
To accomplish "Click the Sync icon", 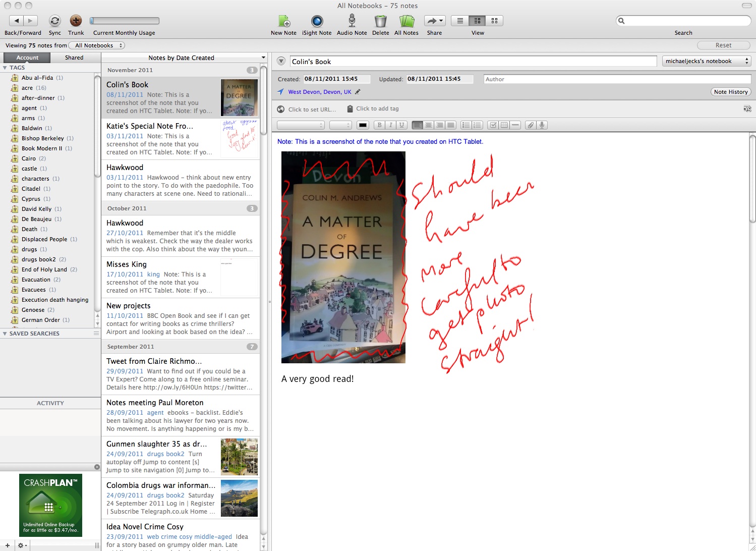I will click(54, 21).
